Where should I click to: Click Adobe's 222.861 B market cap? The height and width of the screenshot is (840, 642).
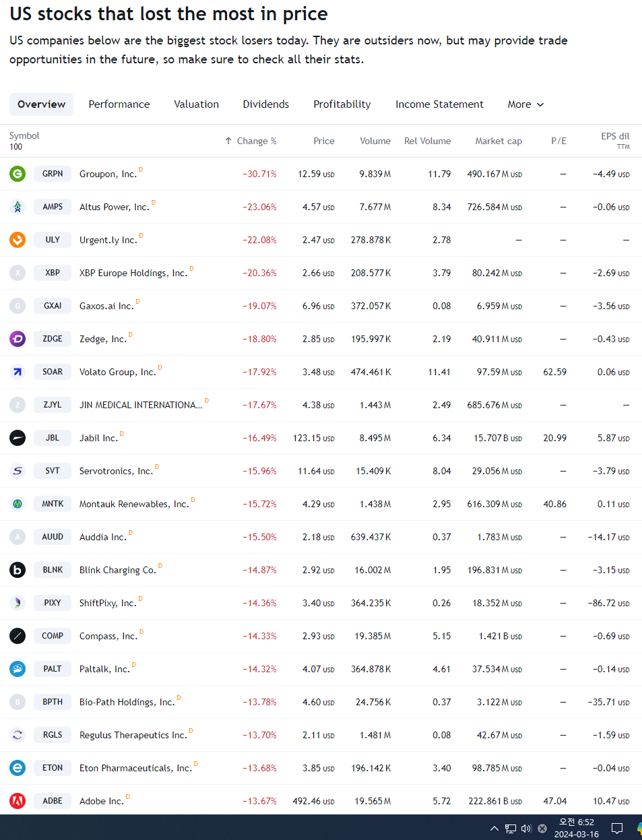[495, 801]
